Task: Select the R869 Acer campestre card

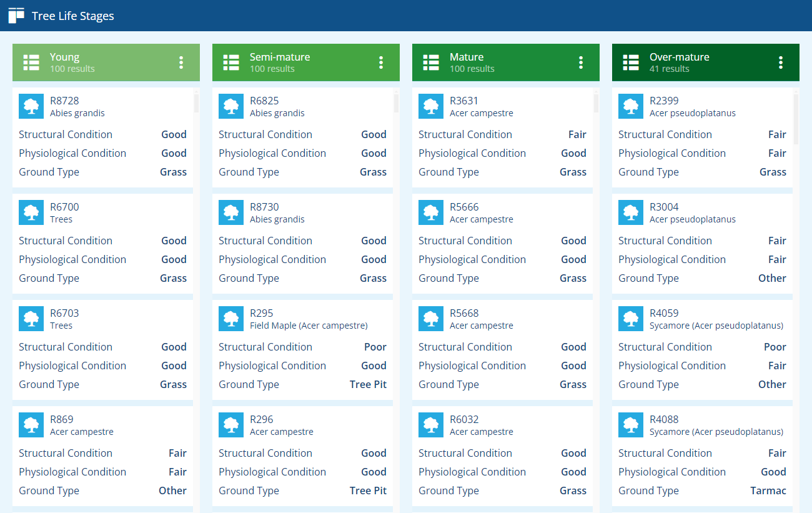Action: pos(102,456)
